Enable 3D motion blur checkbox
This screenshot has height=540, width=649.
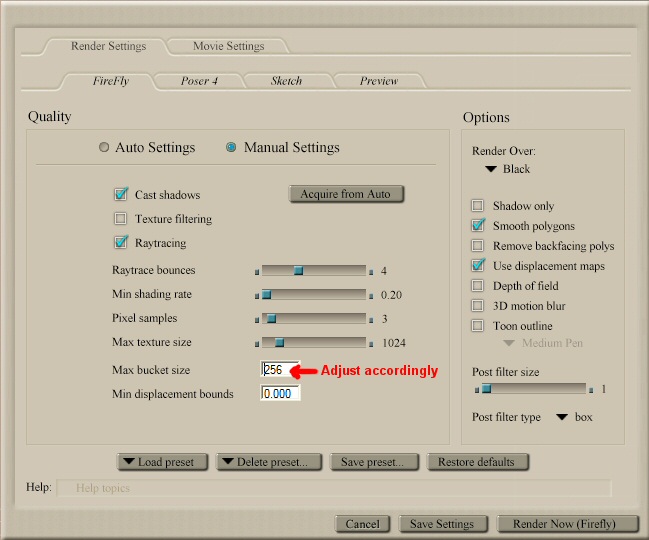pos(478,305)
